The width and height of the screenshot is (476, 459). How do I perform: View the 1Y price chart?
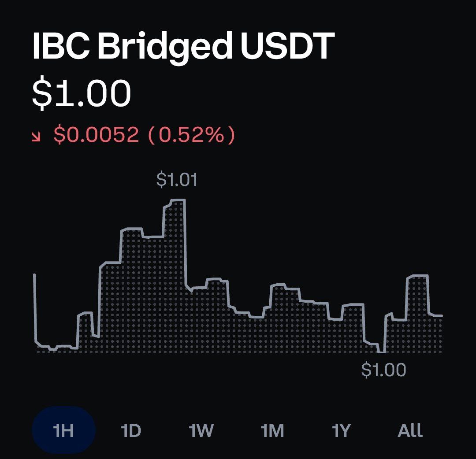[x=341, y=430]
